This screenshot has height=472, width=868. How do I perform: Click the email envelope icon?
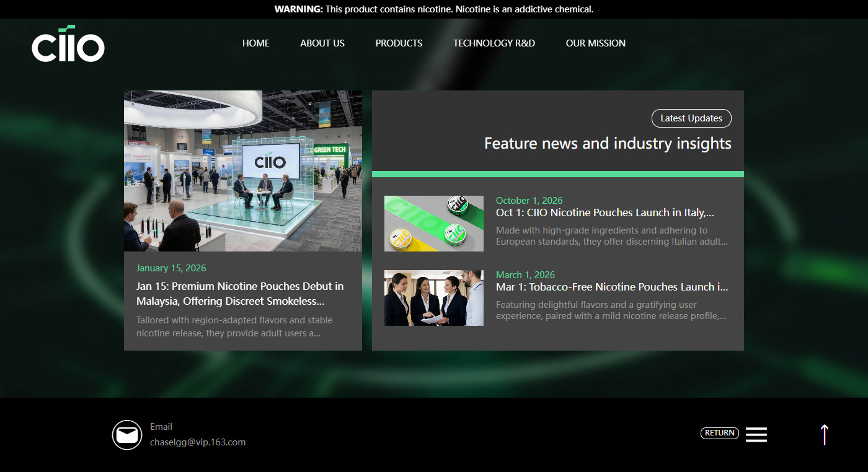point(127,435)
